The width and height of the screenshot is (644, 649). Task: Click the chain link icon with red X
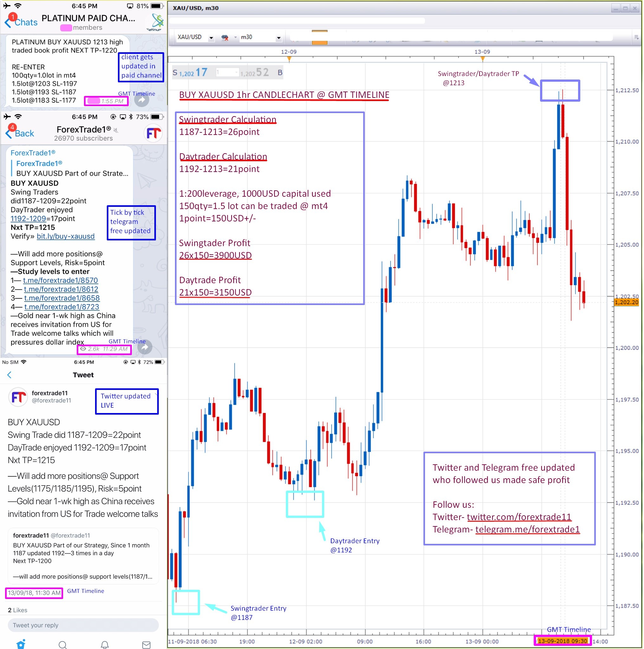tap(225, 37)
